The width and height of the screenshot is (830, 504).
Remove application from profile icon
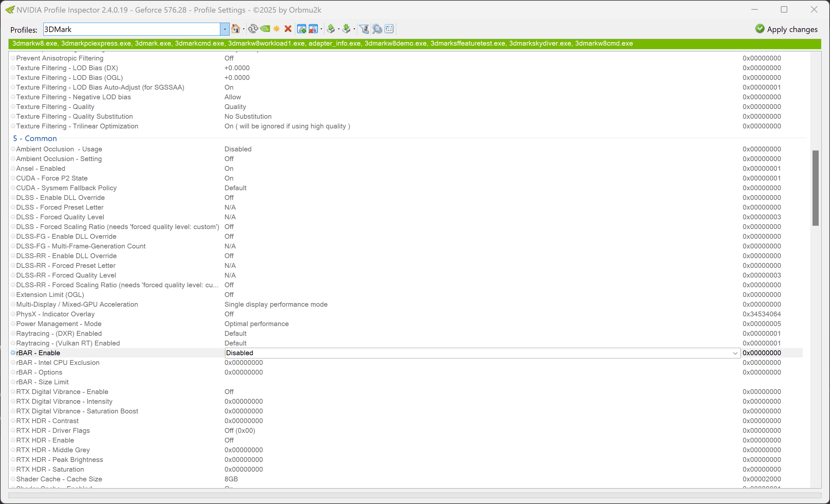(313, 29)
